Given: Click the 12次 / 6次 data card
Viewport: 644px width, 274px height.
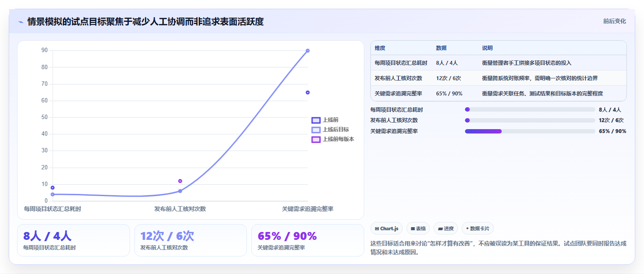Looking at the screenshot, I should tap(190, 240).
